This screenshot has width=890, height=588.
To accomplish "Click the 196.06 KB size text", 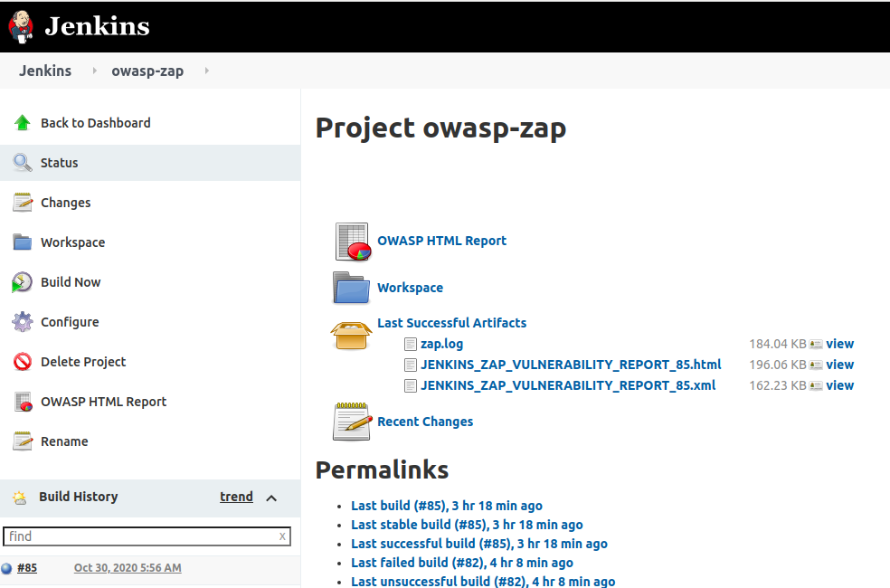I will (x=778, y=365).
